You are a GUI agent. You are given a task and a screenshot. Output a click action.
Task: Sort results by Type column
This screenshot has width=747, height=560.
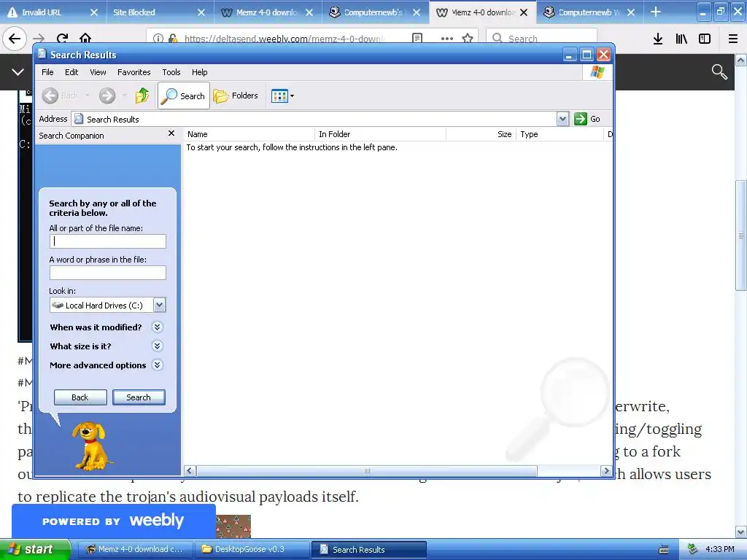560,134
